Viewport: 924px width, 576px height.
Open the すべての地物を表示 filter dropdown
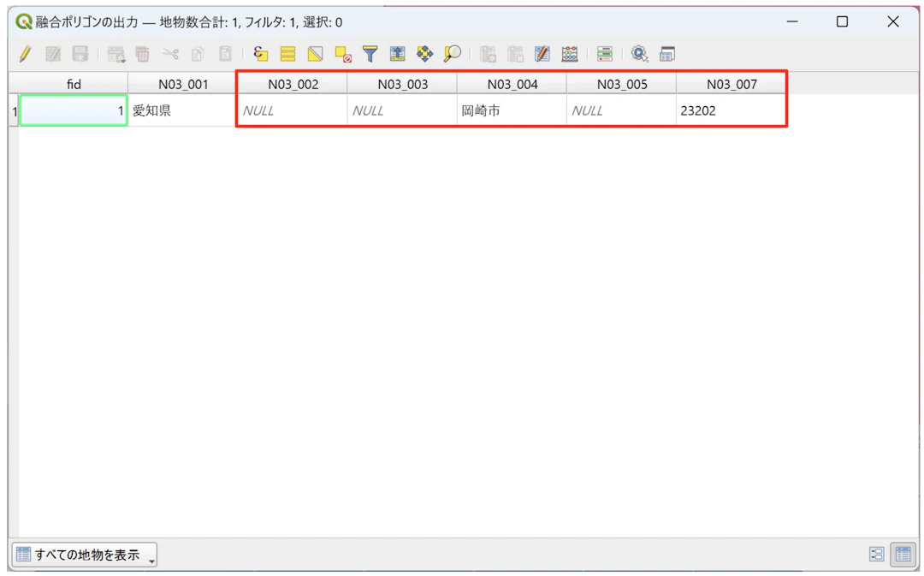(85, 555)
